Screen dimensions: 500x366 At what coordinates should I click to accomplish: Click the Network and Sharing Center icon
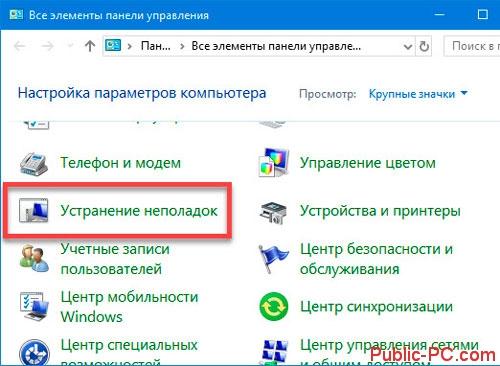(274, 353)
